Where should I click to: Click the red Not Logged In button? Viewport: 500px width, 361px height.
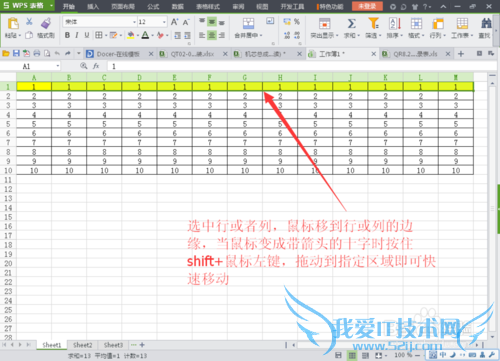click(x=367, y=6)
